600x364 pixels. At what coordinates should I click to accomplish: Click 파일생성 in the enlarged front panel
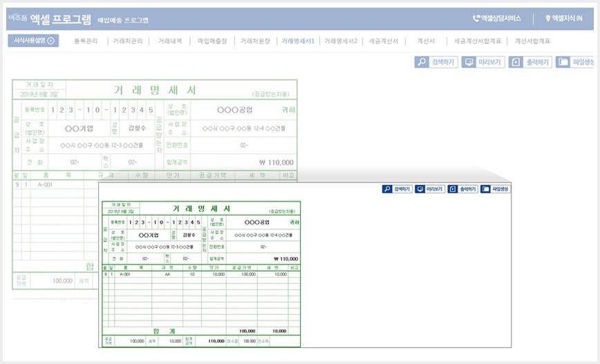(496, 189)
